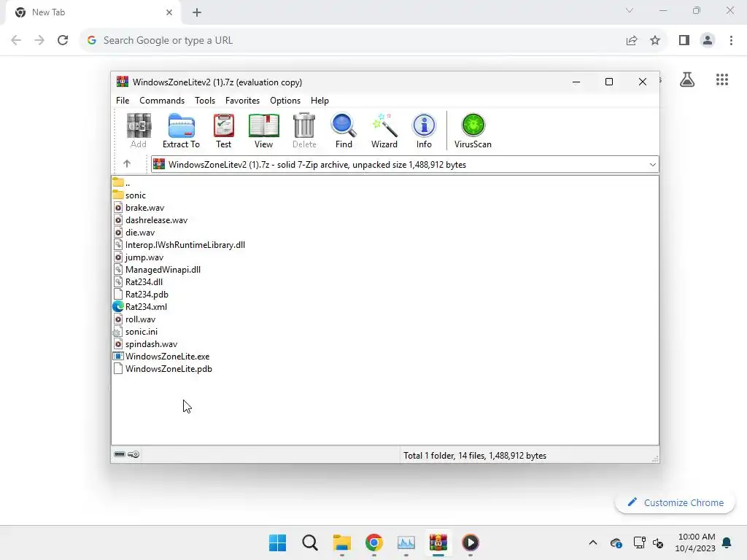Select Rat234.xml file
This screenshot has height=560, width=747.
tap(140, 307)
